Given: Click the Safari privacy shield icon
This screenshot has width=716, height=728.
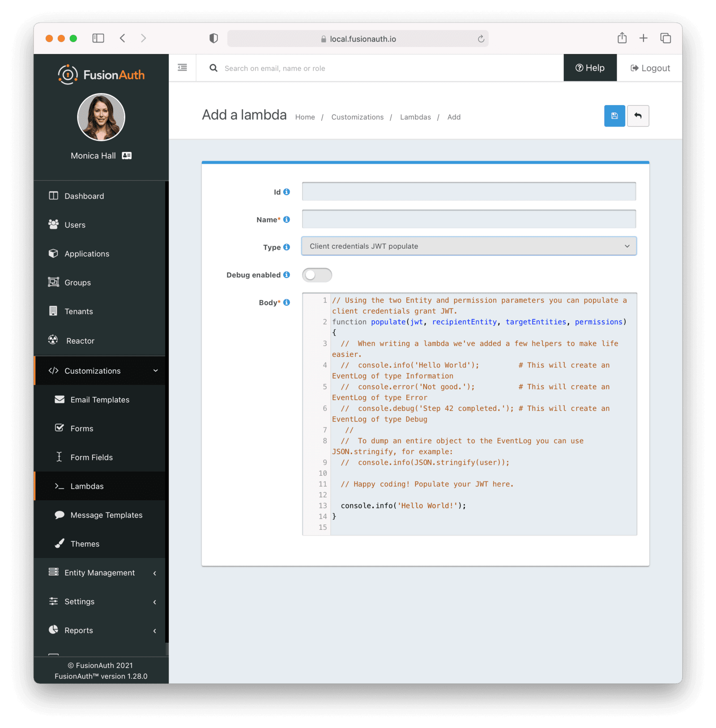Looking at the screenshot, I should 214,38.
